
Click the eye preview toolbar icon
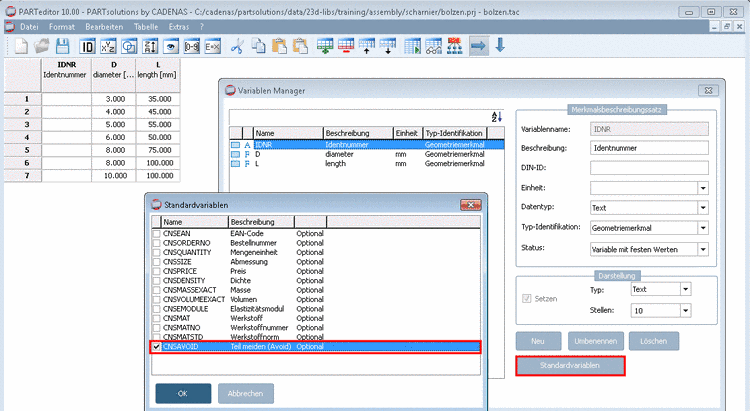coord(170,45)
